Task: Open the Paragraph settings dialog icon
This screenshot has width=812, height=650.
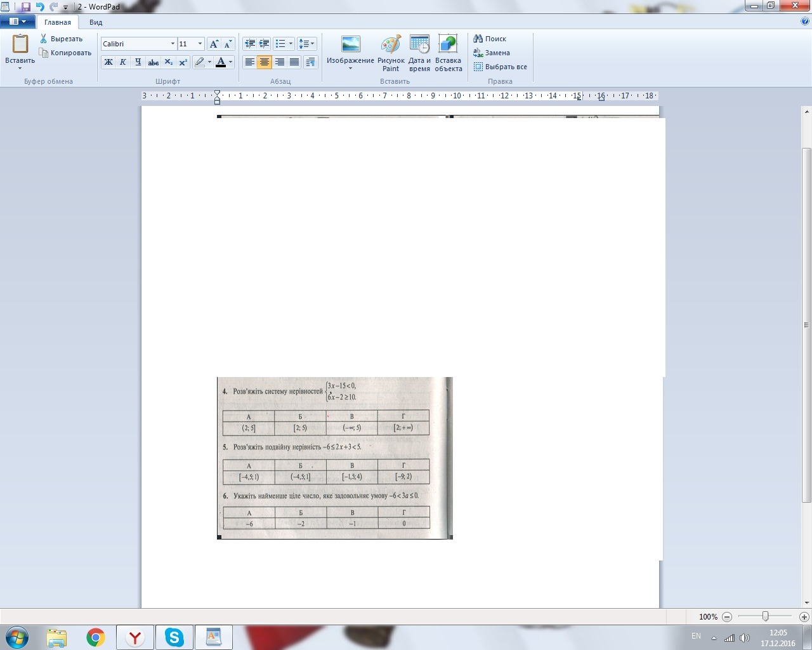Action: pyautogui.click(x=310, y=62)
